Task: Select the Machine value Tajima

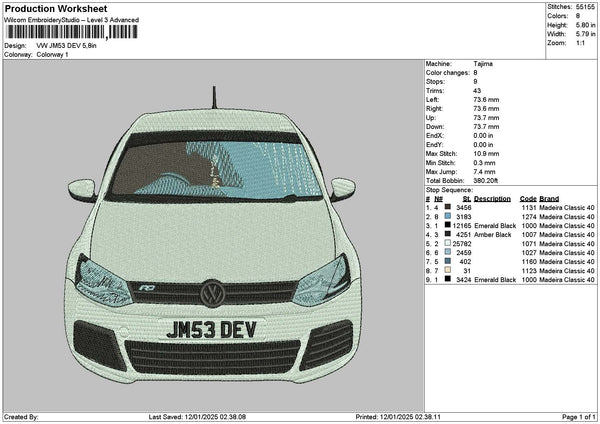Action: tap(483, 64)
